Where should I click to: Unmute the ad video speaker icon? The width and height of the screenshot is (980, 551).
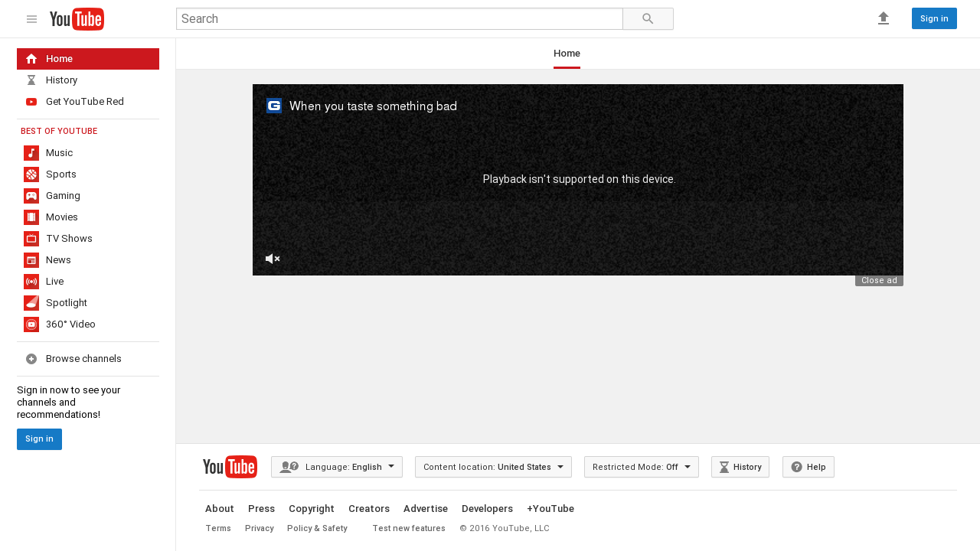[x=273, y=259]
